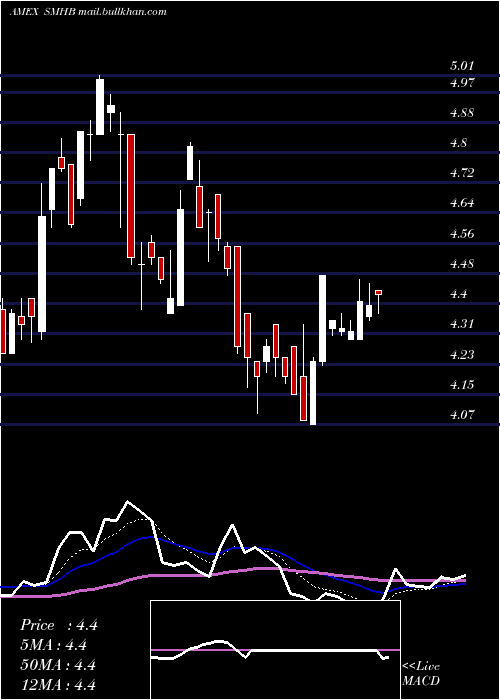Click the 4.15 price axis label
The width and height of the screenshot is (500, 700).
(x=461, y=384)
